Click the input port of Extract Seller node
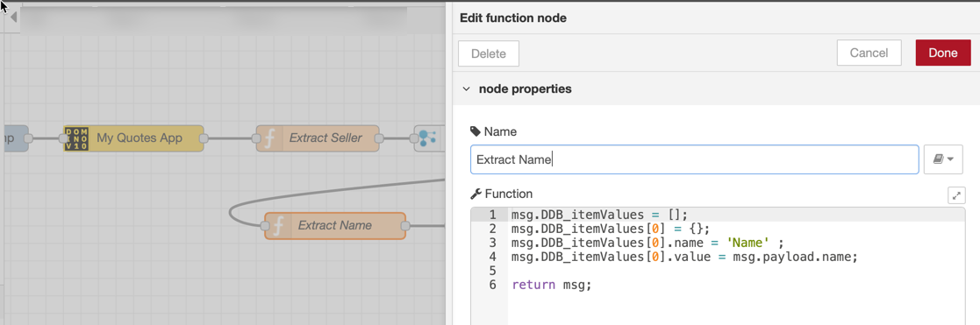Viewport: 980px width, 325px height. point(256,138)
